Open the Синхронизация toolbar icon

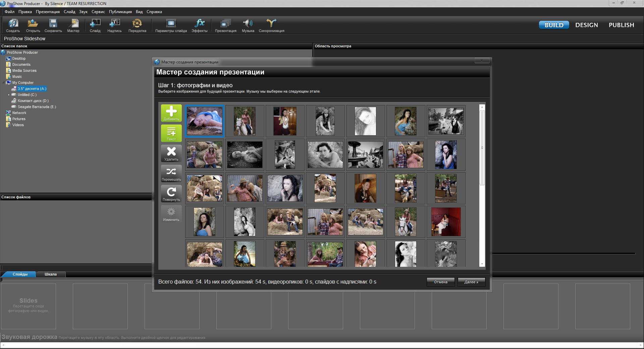(271, 26)
